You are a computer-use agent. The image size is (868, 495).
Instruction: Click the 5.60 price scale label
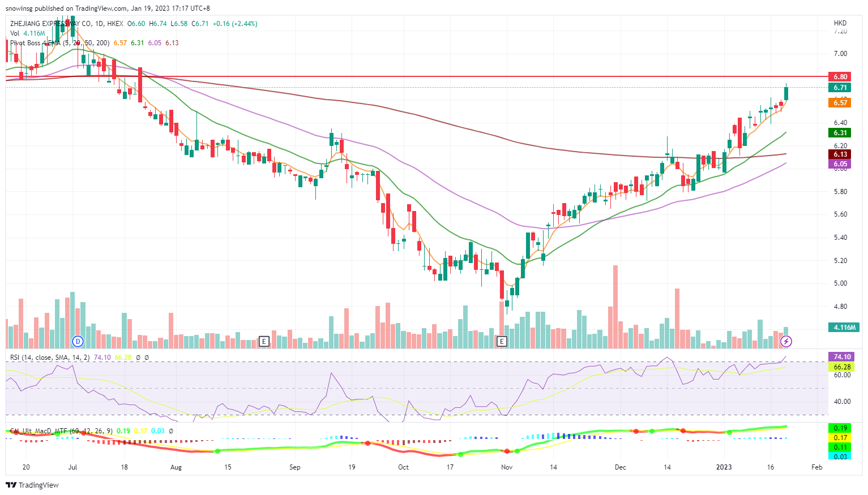pos(840,214)
